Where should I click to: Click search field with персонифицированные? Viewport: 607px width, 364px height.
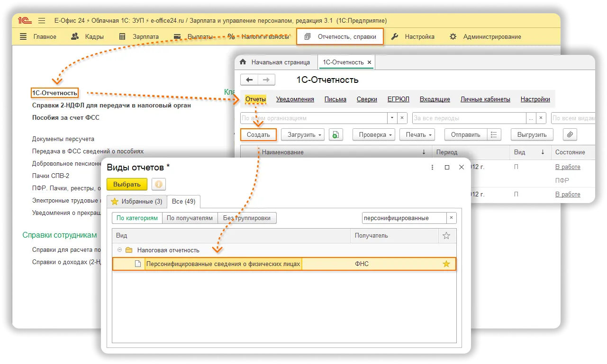pyautogui.click(x=404, y=218)
